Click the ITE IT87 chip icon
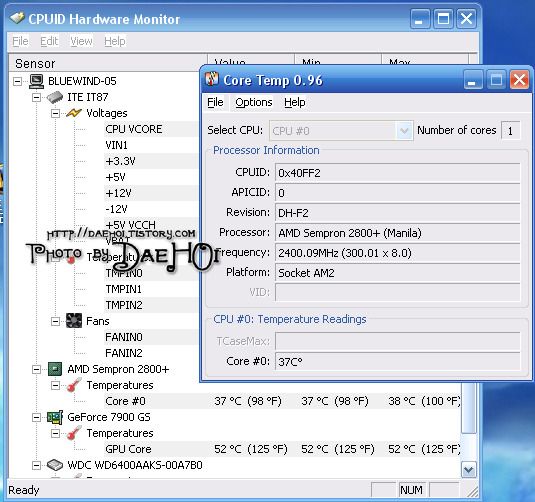Image resolution: width=535 pixels, height=502 pixels. tap(55, 97)
